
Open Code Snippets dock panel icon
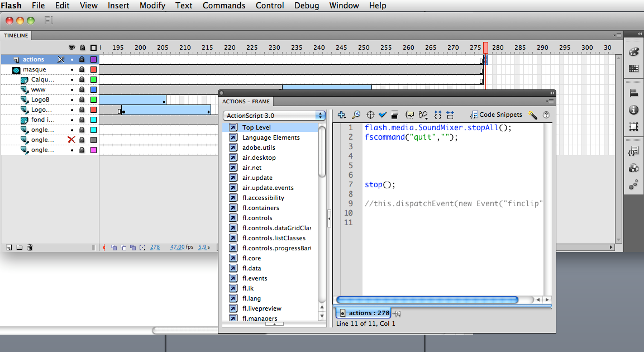click(634, 151)
